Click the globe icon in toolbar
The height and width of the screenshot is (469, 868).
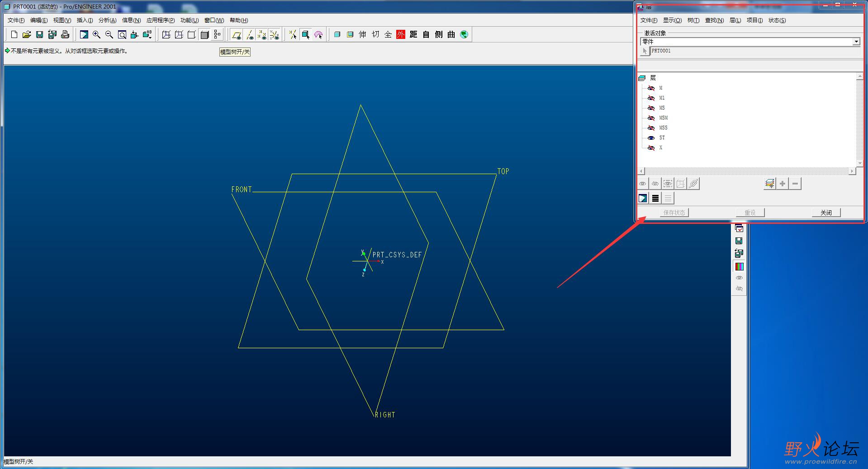[464, 34]
